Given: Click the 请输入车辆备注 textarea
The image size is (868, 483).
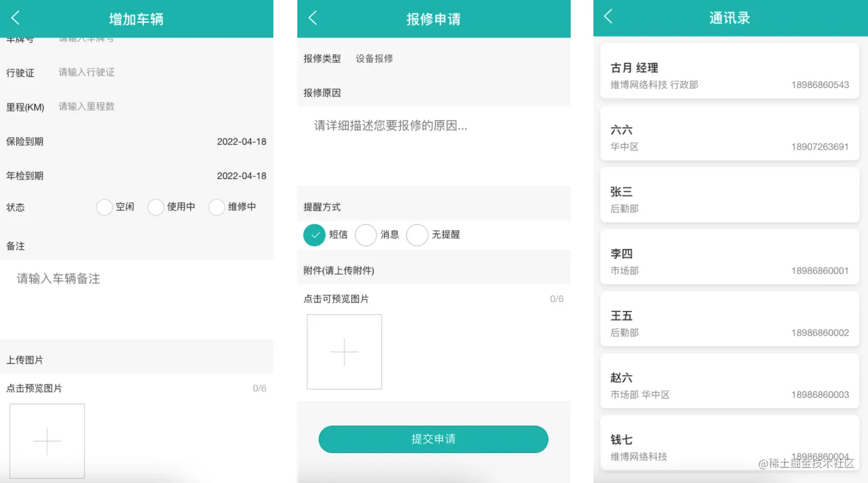Looking at the screenshot, I should pyautogui.click(x=137, y=299).
